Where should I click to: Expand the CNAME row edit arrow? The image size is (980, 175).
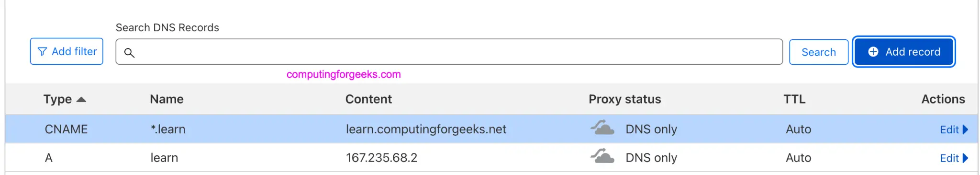(x=965, y=129)
